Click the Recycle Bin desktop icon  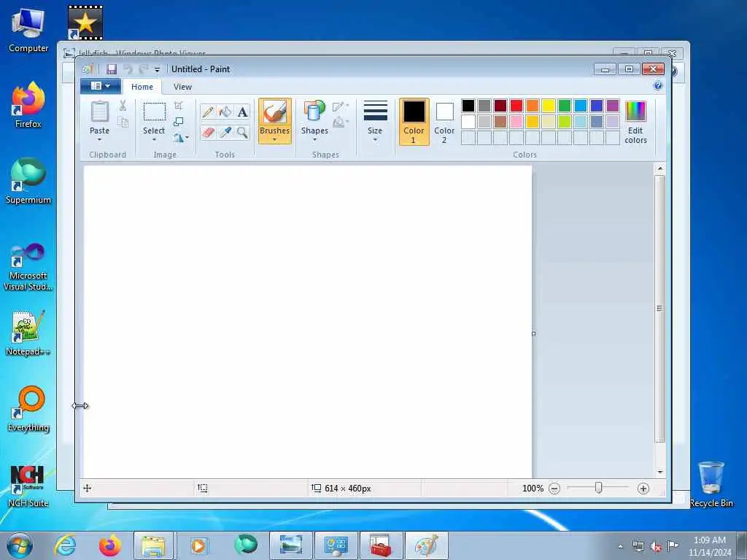coord(711,484)
